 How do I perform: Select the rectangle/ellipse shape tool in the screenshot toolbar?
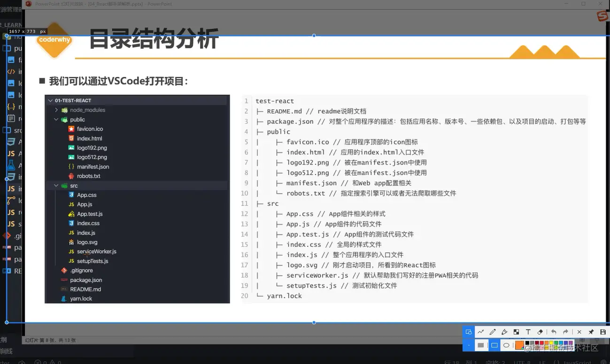[x=469, y=332]
